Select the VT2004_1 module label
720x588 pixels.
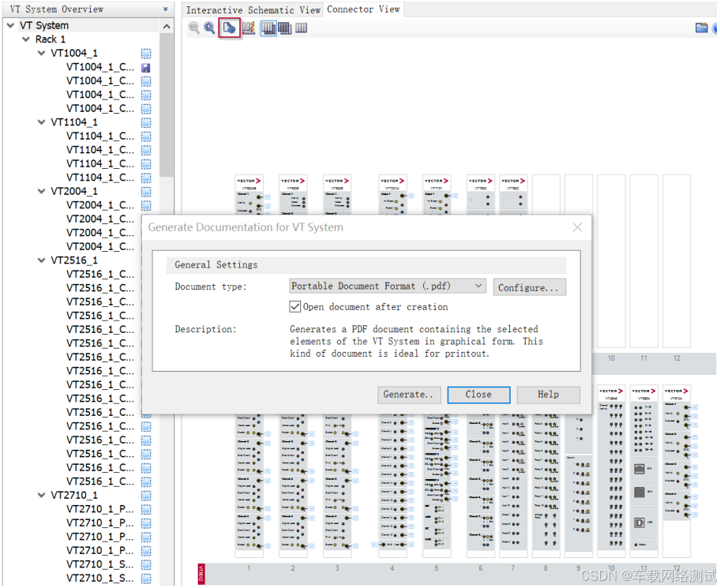click(x=74, y=190)
